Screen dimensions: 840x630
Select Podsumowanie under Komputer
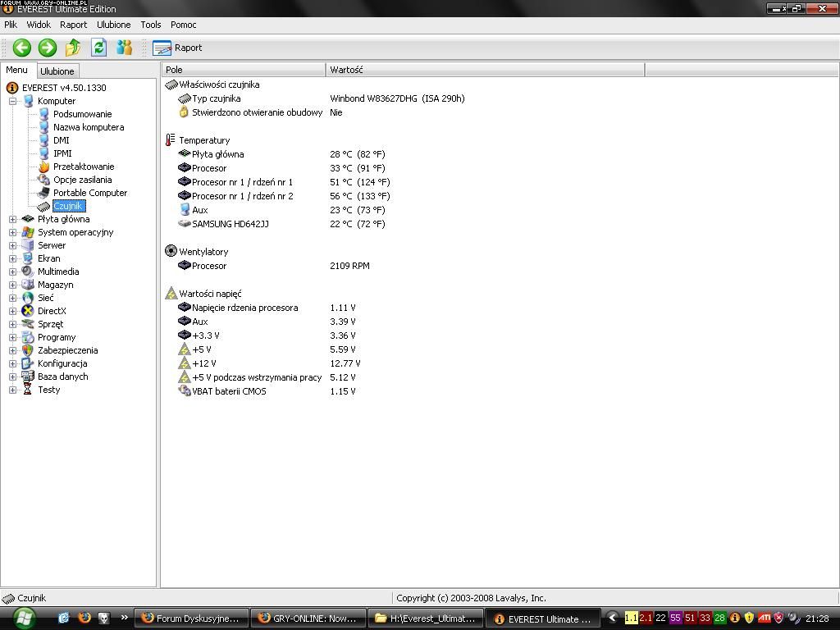coord(82,114)
